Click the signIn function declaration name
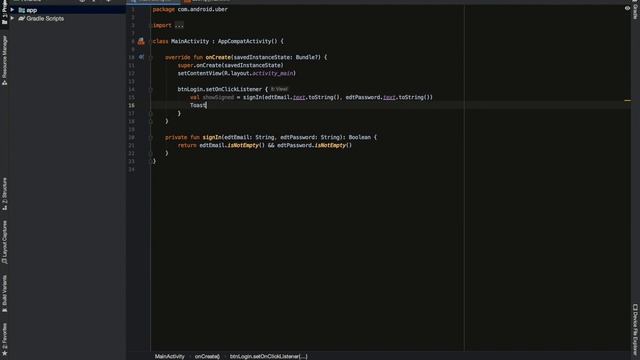Screen dimensions: 640x360 [x=212, y=137]
